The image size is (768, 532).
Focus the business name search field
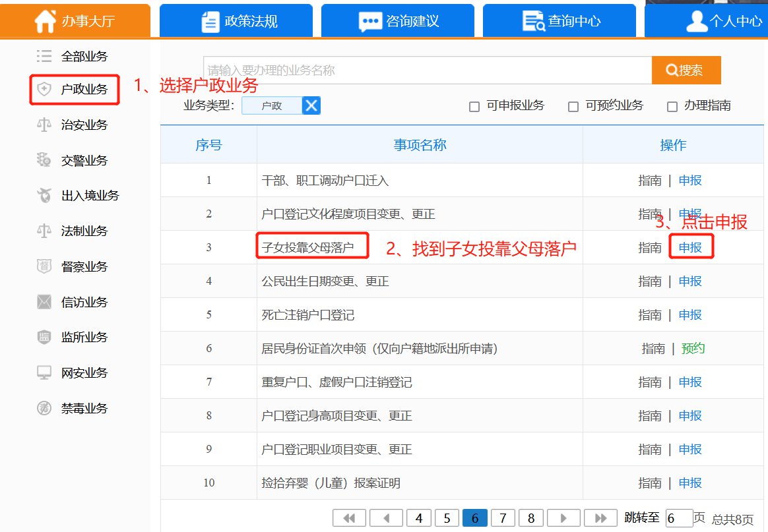(x=427, y=71)
